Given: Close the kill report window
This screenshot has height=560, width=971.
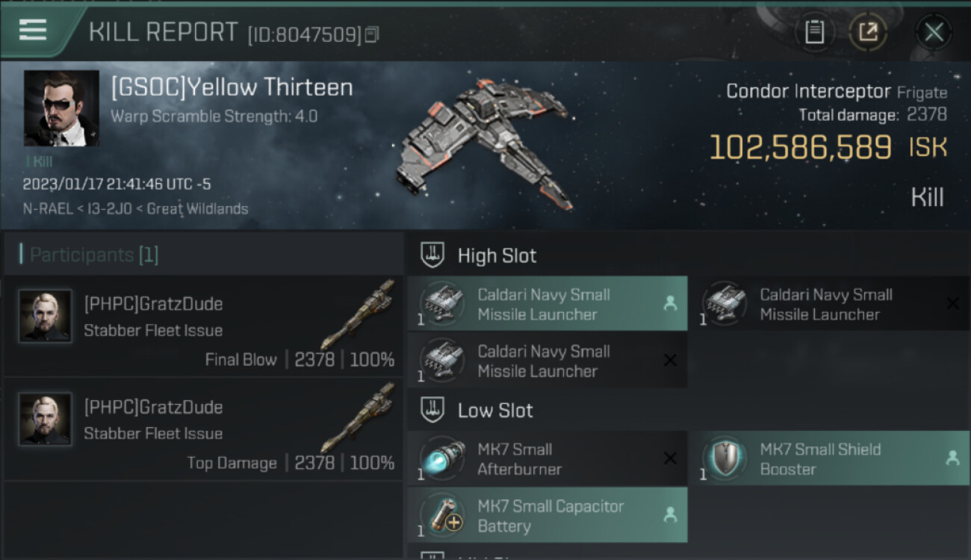Looking at the screenshot, I should (933, 32).
